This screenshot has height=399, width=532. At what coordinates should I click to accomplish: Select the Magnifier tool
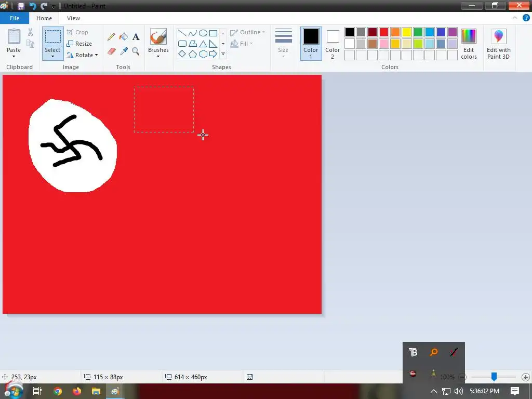[136, 51]
